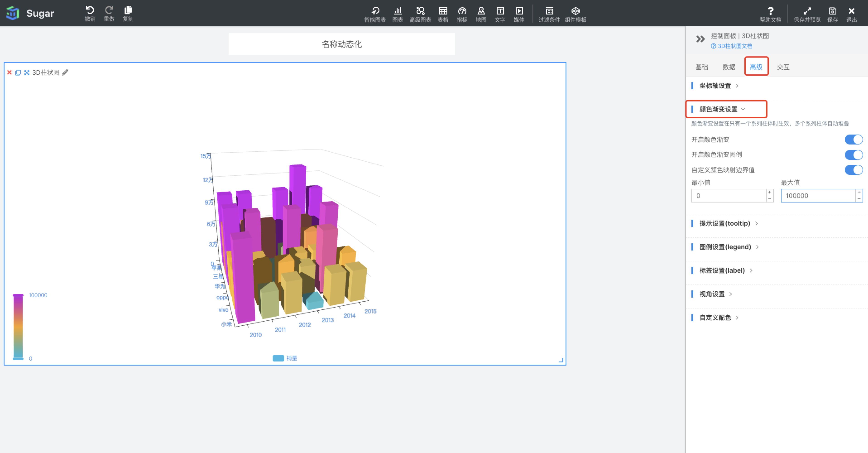Toggle 自定义颜色映射边界值 switch
This screenshot has width=868, height=453.
click(854, 170)
